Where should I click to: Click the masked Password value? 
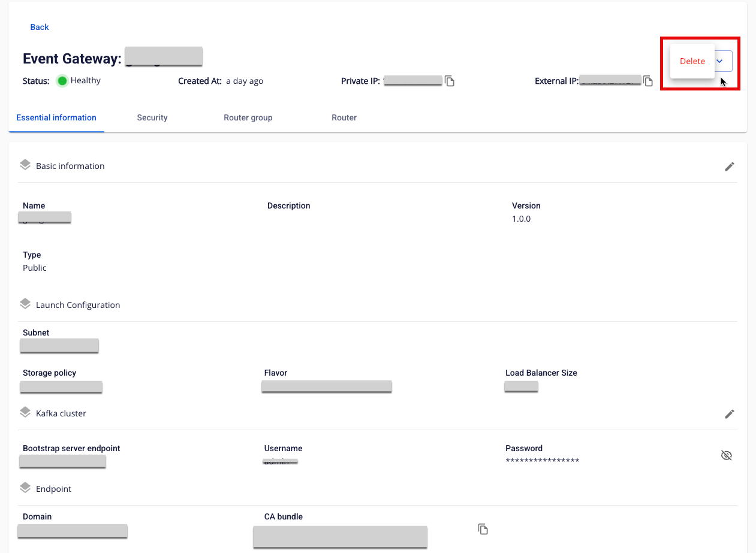pos(542,460)
